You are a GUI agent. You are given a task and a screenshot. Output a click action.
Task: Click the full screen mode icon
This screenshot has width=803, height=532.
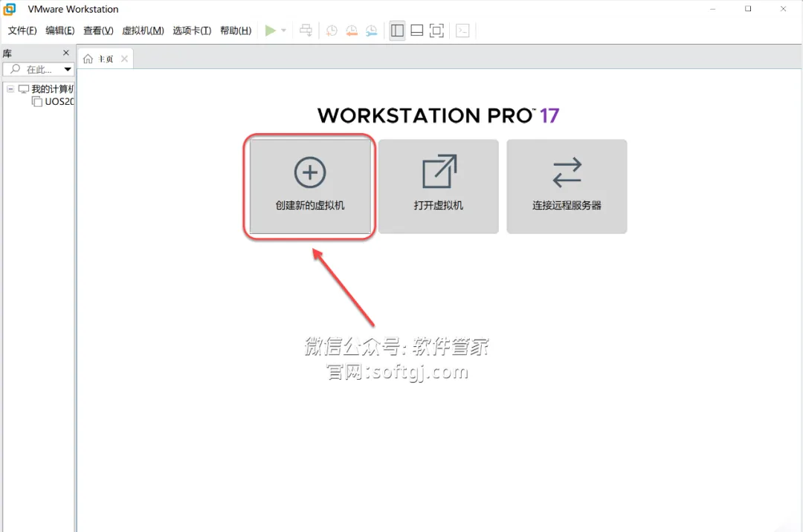436,30
